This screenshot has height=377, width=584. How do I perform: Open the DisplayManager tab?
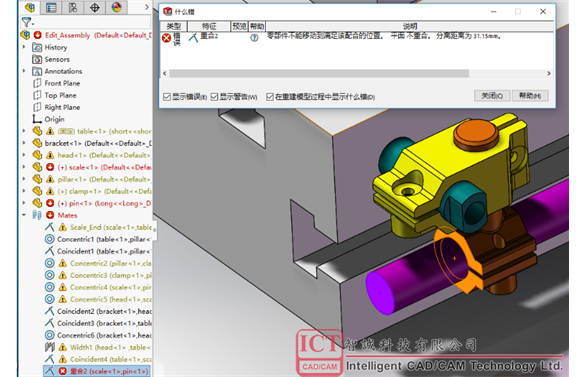pos(117,7)
